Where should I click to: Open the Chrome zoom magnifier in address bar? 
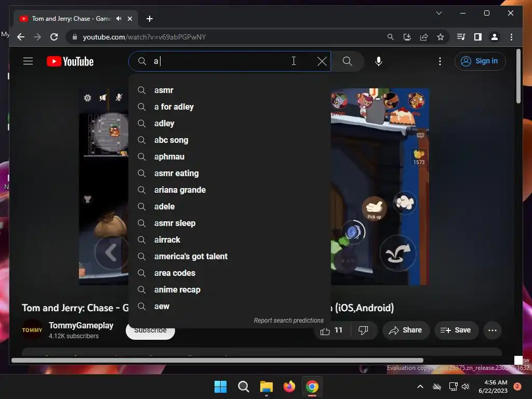[x=391, y=37]
